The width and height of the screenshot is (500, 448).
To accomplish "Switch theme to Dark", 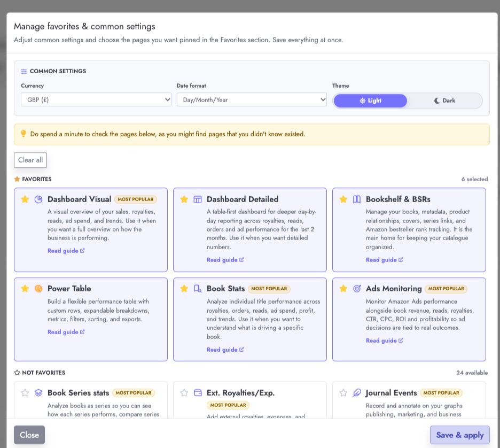I will click(x=444, y=101).
